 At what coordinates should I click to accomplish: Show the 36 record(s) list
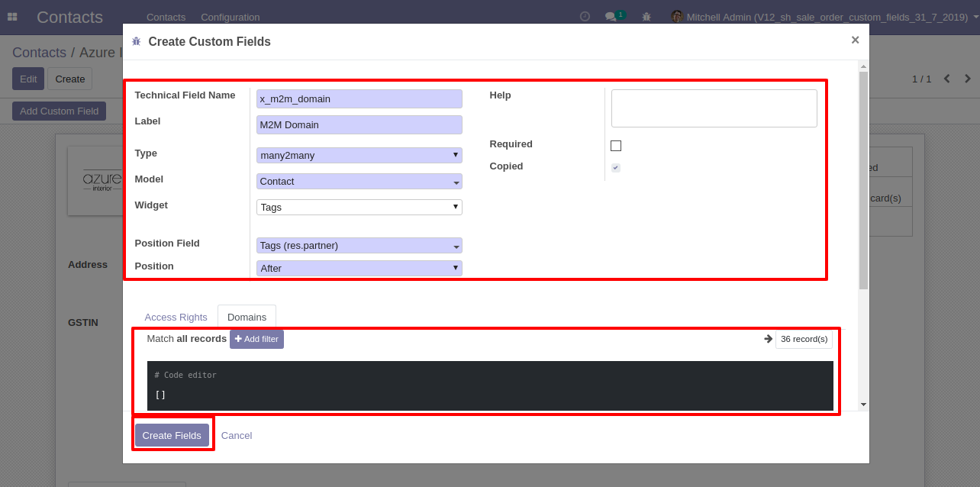click(804, 339)
